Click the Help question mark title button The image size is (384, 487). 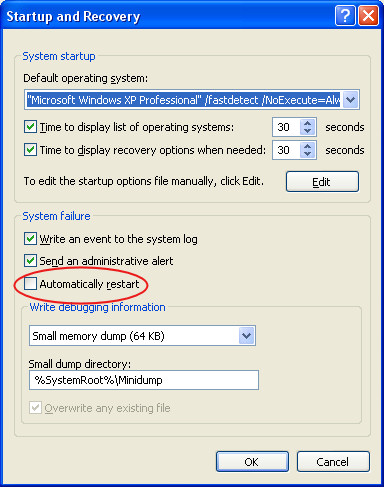click(x=345, y=15)
